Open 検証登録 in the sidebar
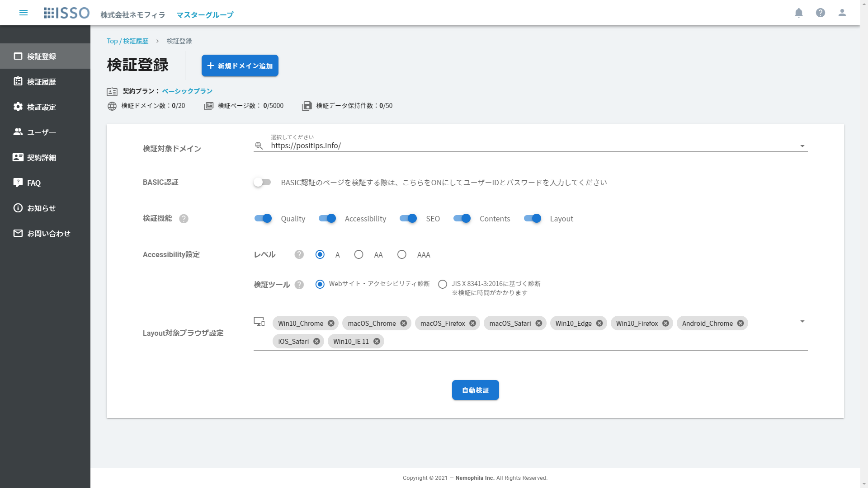Viewport: 868px width, 488px height. coord(45,56)
